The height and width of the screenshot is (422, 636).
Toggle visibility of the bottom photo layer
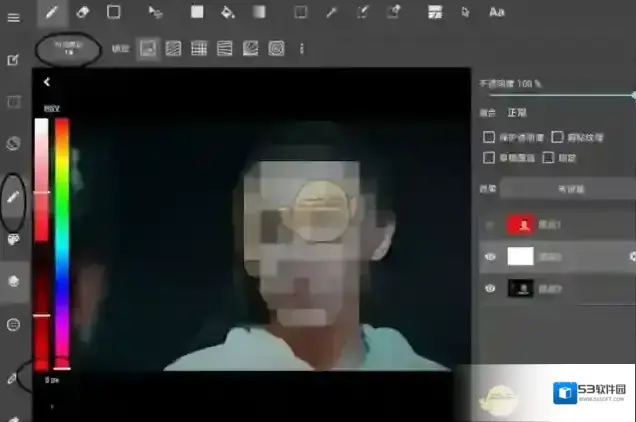tap(490, 288)
